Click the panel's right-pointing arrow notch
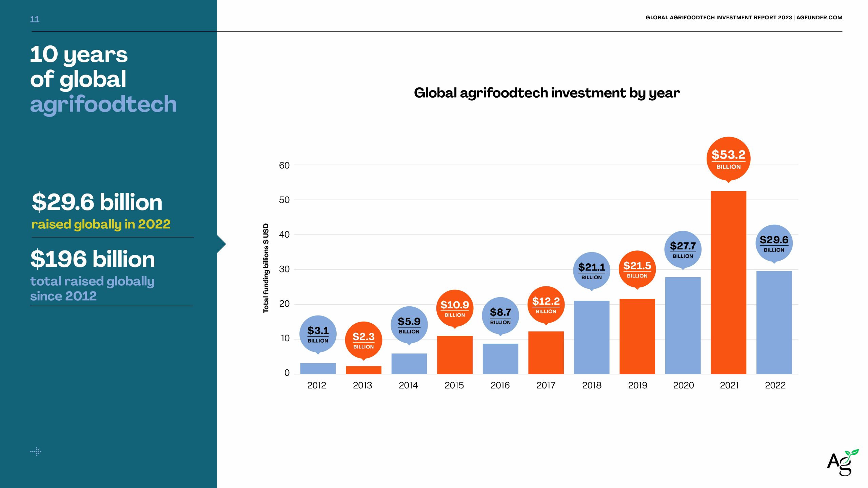 (x=221, y=244)
